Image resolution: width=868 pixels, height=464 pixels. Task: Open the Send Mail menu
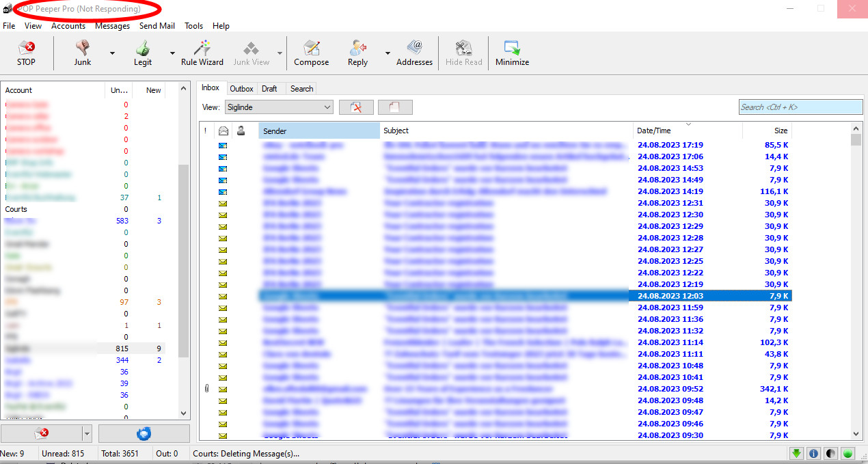[157, 26]
